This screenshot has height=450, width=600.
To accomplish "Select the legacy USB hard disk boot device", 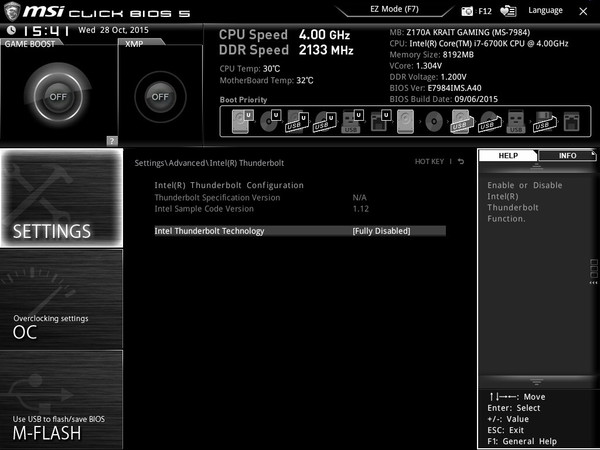I will click(x=461, y=121).
